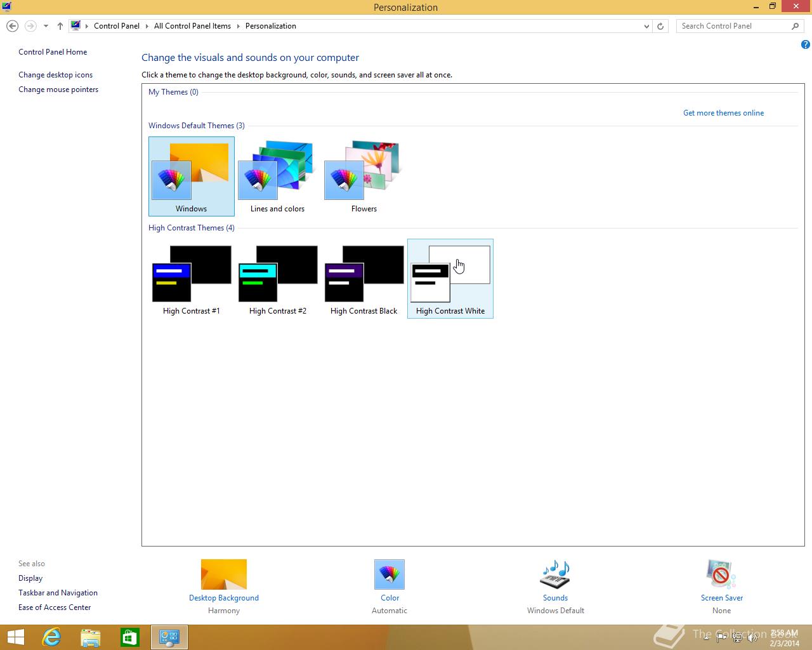Image resolution: width=812 pixels, height=650 pixels.
Task: Launch Internet Explorer from the taskbar
Action: pos(51,637)
